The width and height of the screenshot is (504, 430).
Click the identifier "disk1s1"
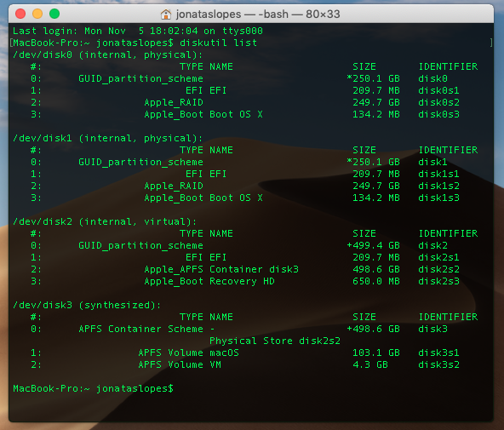point(438,175)
